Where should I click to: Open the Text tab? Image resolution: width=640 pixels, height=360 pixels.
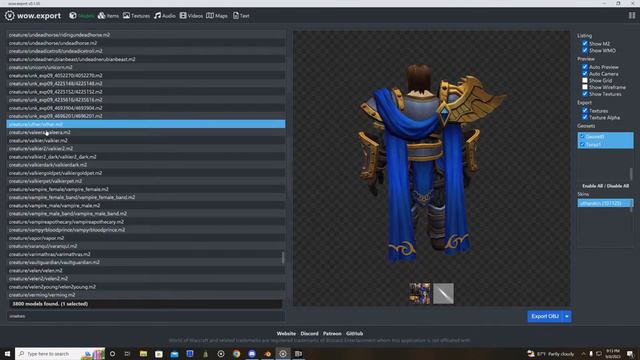coord(241,16)
